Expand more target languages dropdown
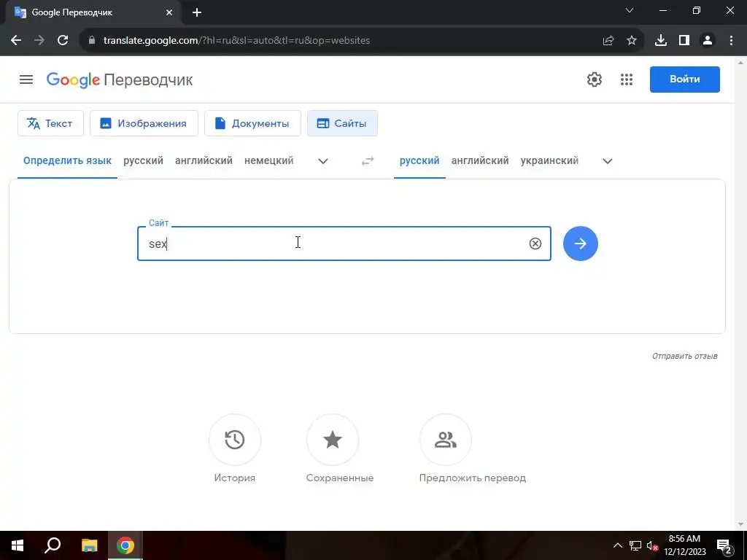Viewport: 747px width, 560px height. click(608, 161)
